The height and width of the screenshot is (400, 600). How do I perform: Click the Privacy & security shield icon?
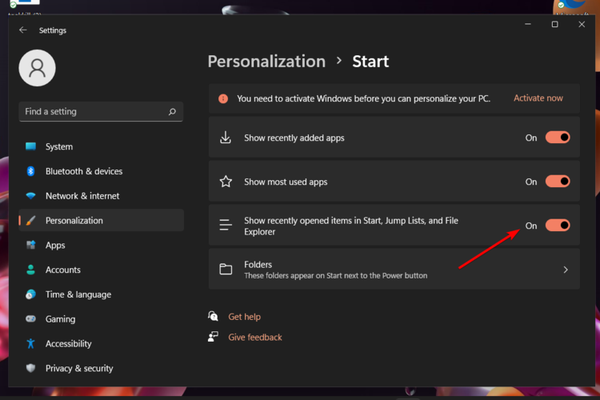click(x=31, y=368)
